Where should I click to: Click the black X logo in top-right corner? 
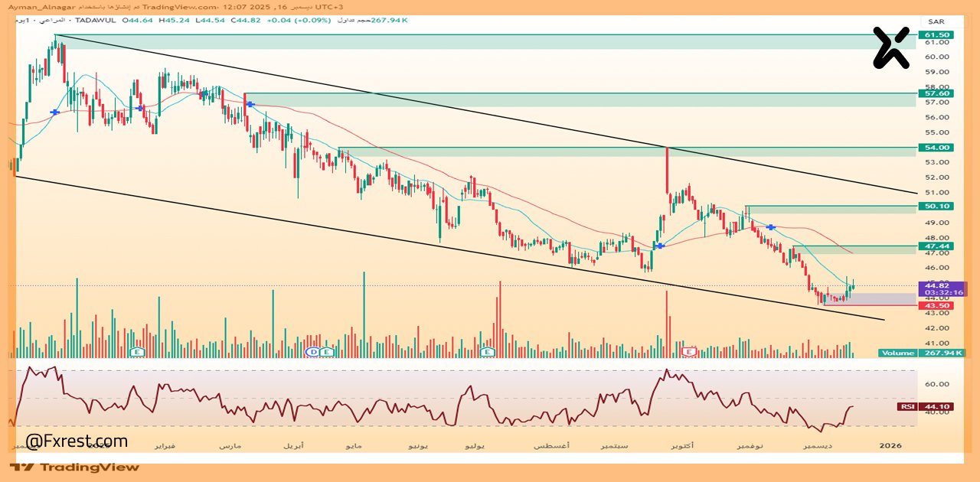[x=891, y=47]
